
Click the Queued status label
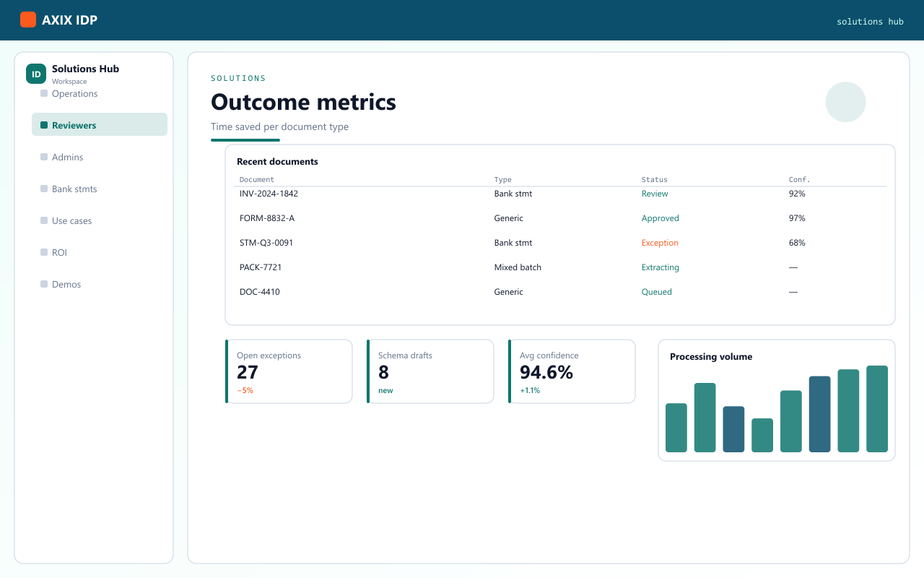point(657,292)
